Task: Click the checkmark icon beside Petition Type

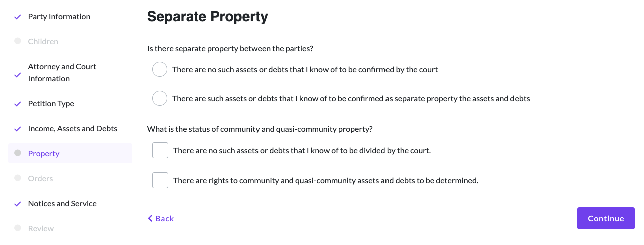Action: (18, 104)
